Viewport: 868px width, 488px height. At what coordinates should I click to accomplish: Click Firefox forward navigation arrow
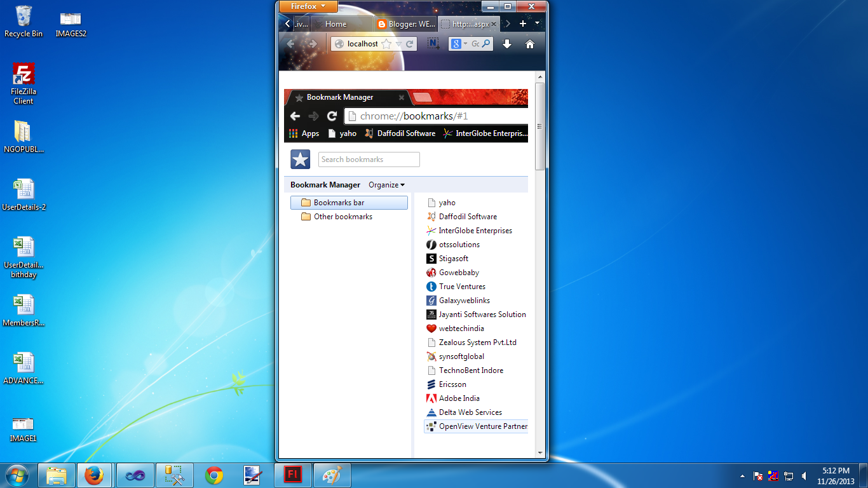click(312, 44)
